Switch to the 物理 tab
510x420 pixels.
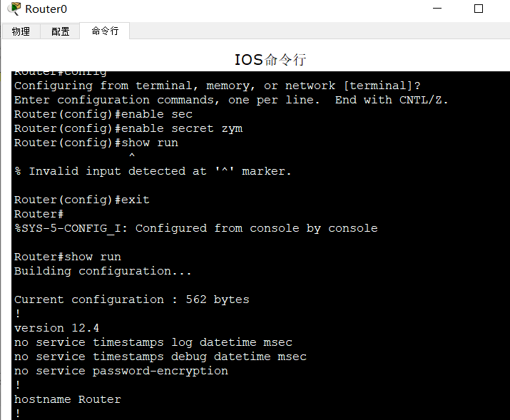pos(21,31)
